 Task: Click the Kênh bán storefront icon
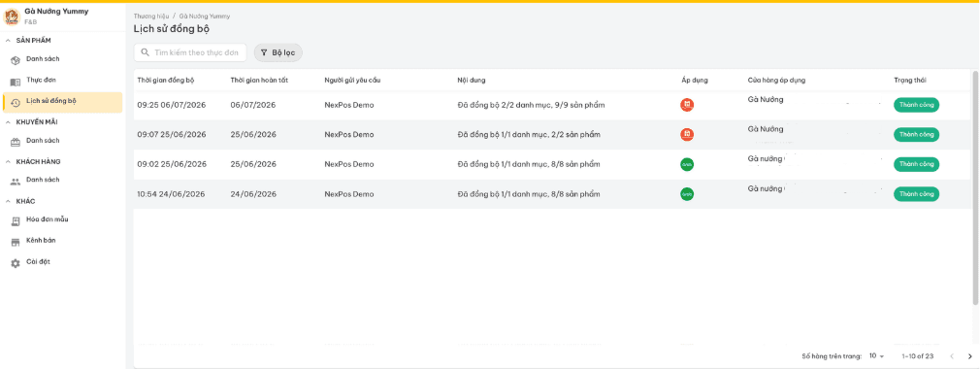pos(16,242)
